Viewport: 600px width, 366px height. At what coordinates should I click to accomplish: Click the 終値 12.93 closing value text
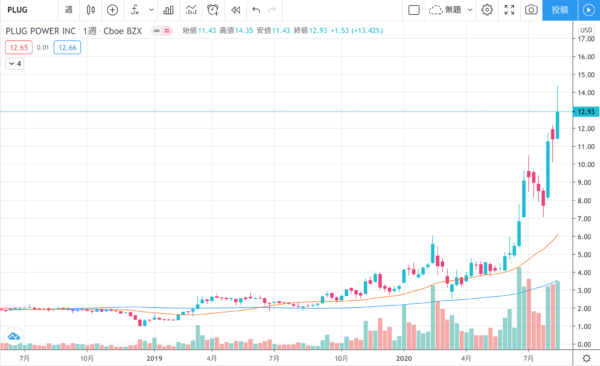point(310,31)
